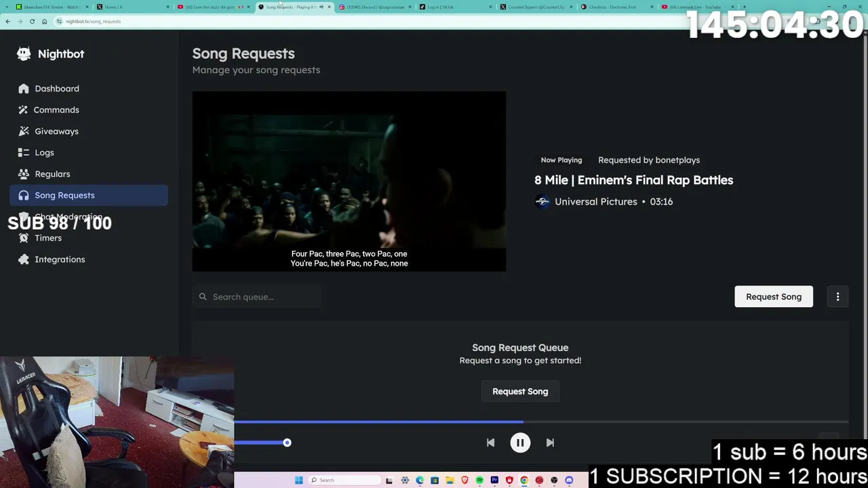Image resolution: width=868 pixels, height=488 pixels.
Task: Click the Song Requests headphones icon
Action: [24, 195]
